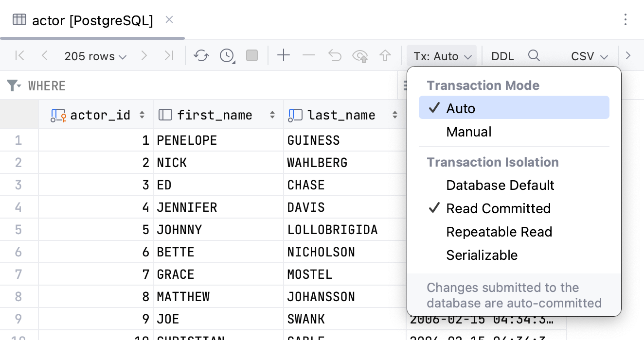Revert changes using the undo arrow icon
The image size is (644, 340).
pos(335,55)
